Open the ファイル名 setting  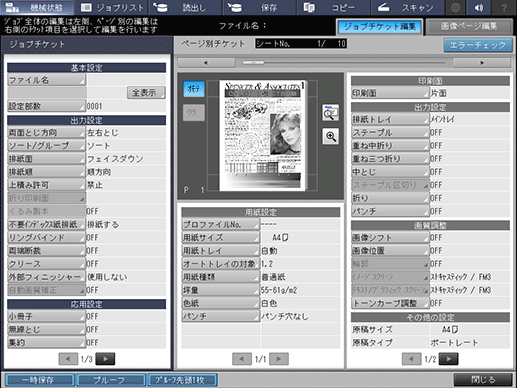click(46, 80)
